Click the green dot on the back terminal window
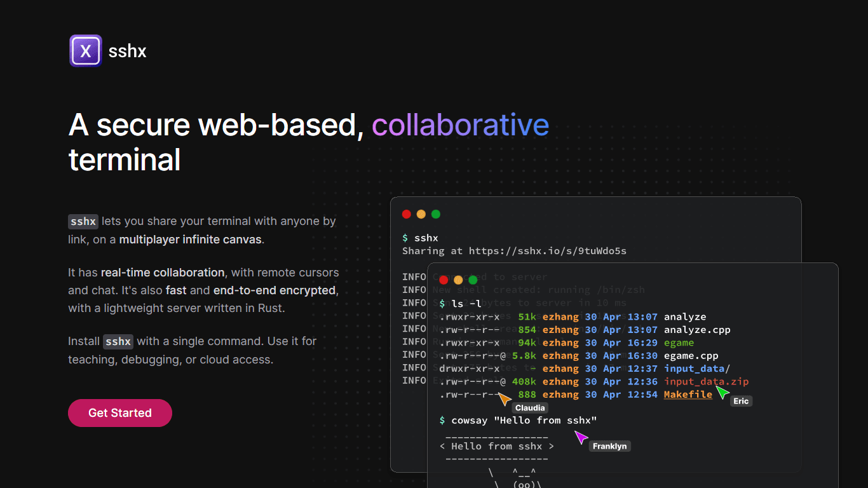868x488 pixels. 436,214
